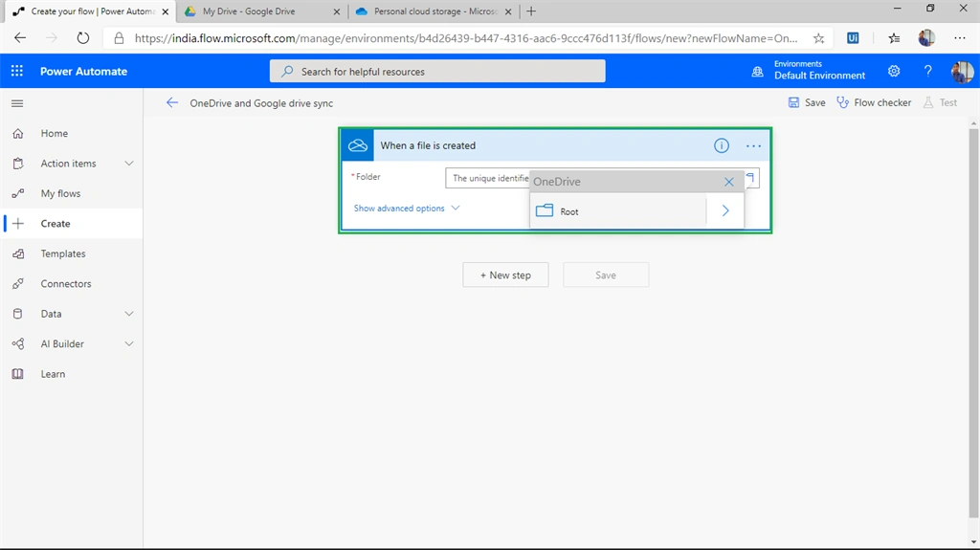Viewport: 980px width, 550px height.
Task: Click the Action items clipboard icon
Action: [x=18, y=164]
